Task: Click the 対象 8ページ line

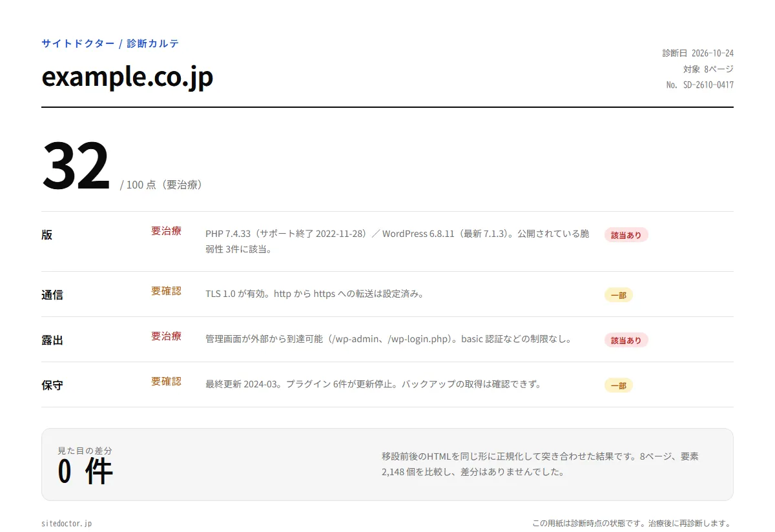Action: (708, 69)
